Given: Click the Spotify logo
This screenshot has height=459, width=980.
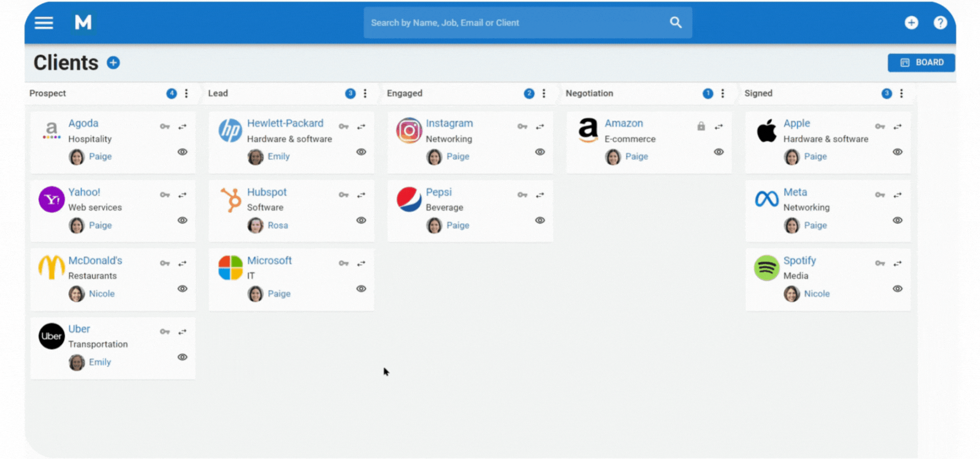Looking at the screenshot, I should 767,268.
